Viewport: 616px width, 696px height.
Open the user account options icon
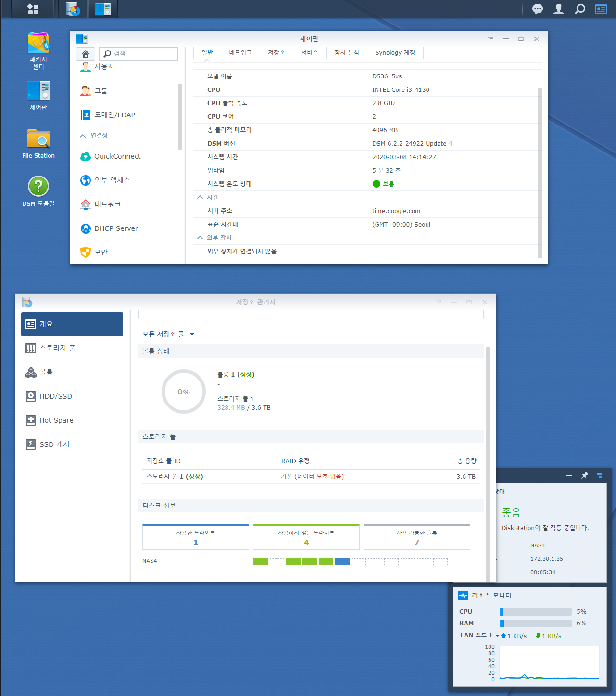pyautogui.click(x=559, y=9)
